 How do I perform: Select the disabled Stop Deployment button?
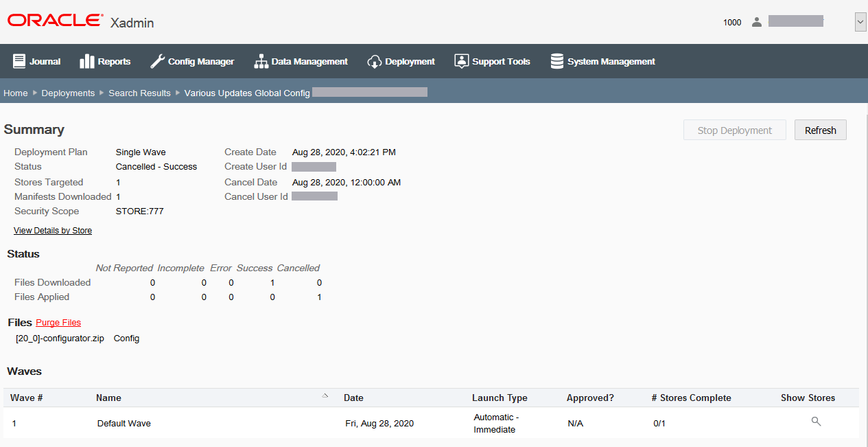point(734,129)
